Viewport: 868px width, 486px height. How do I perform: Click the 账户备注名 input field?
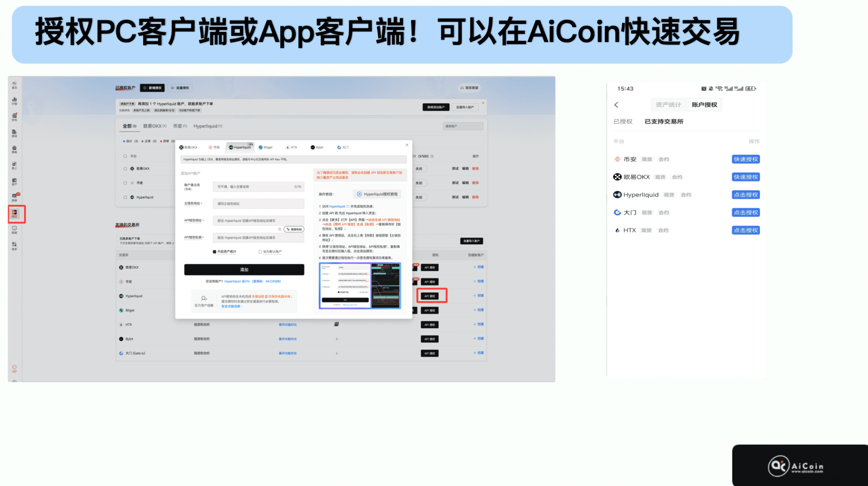[258, 187]
